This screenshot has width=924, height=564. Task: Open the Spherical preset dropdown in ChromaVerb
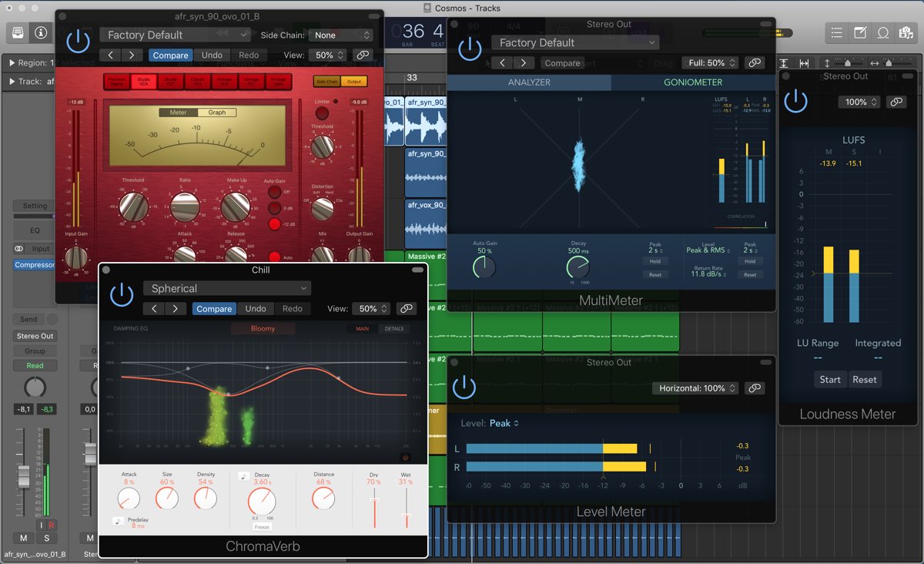[x=227, y=289]
